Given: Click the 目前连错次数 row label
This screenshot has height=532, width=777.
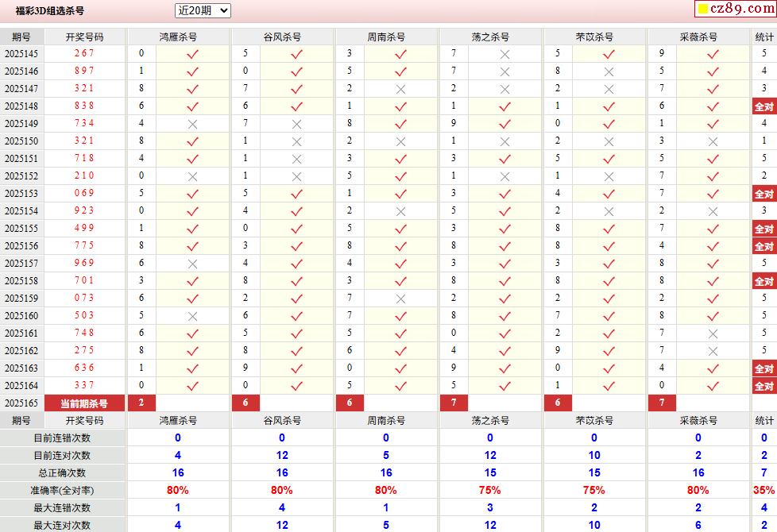Looking at the screenshot, I should click(x=62, y=438).
